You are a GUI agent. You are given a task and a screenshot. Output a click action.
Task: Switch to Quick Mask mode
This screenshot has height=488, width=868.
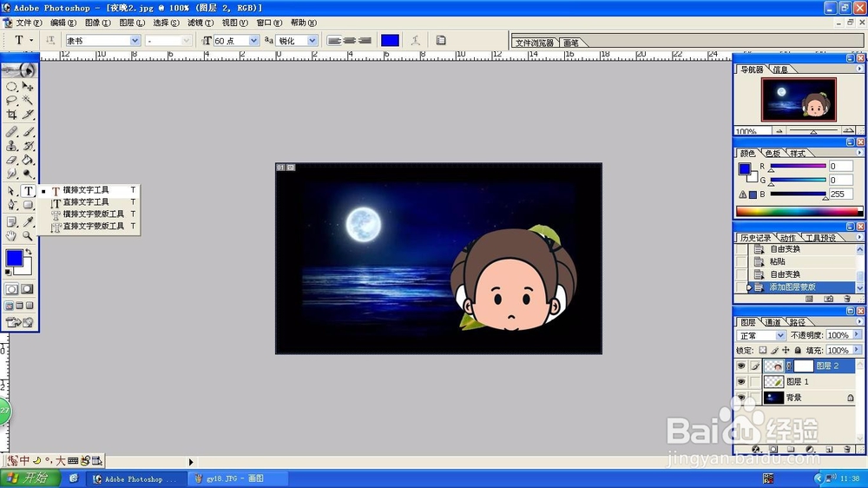[x=27, y=289]
